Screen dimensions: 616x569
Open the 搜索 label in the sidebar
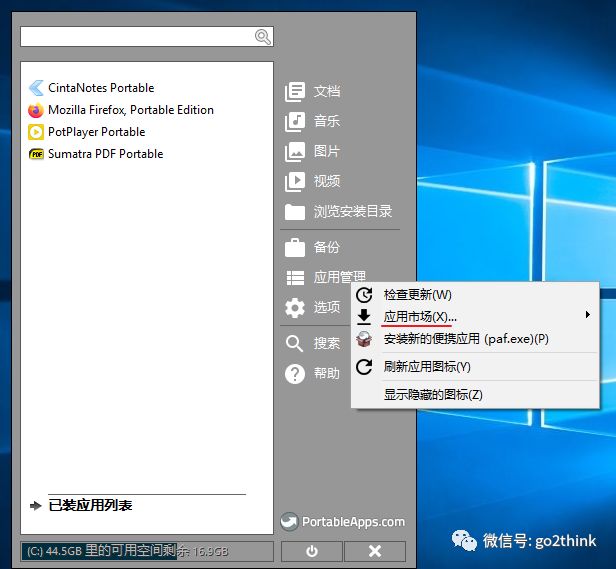pos(327,343)
